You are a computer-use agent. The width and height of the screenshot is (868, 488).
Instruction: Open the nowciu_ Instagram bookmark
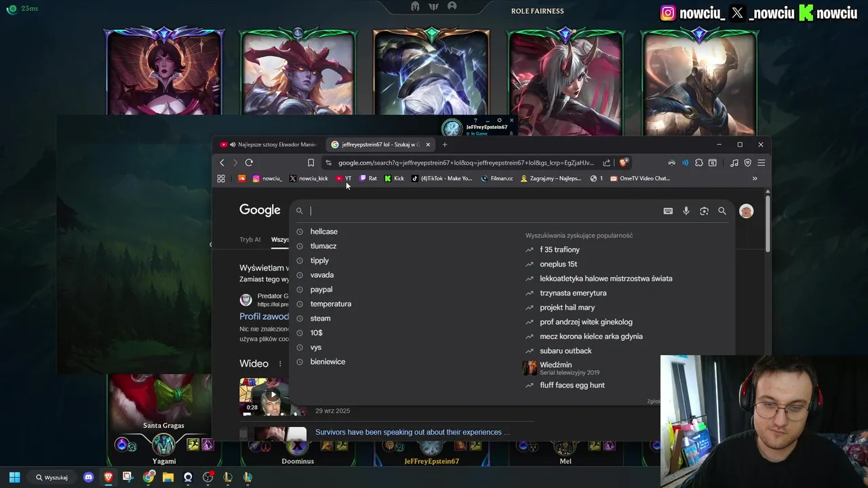pos(267,178)
